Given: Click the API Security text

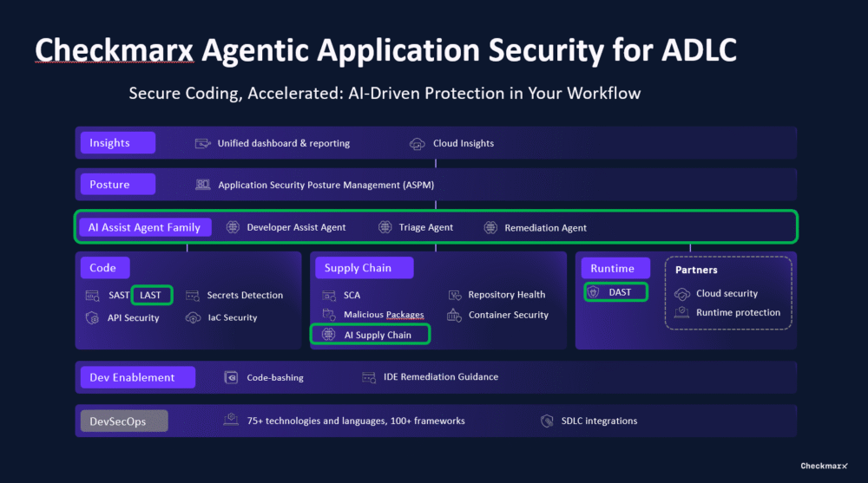Looking at the screenshot, I should (134, 318).
